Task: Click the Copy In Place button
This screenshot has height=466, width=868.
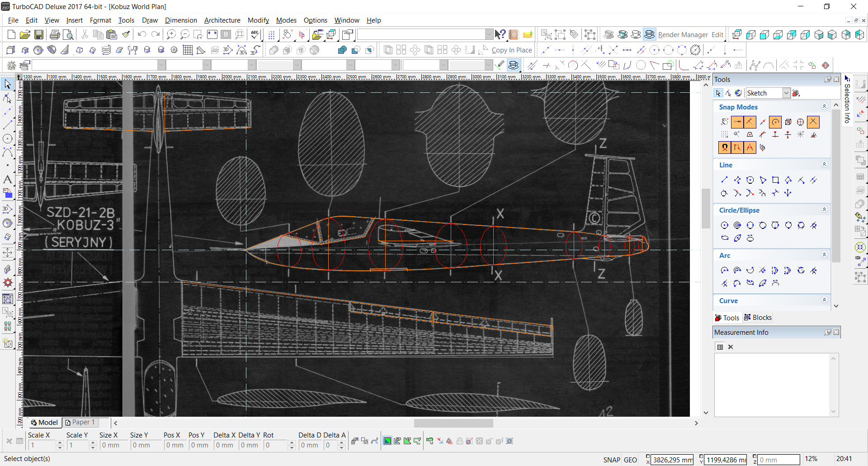Action: pos(511,50)
